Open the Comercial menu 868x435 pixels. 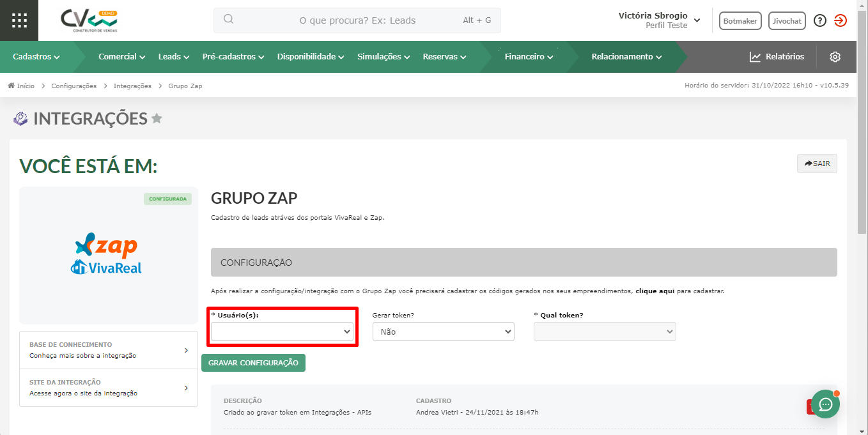tap(122, 57)
